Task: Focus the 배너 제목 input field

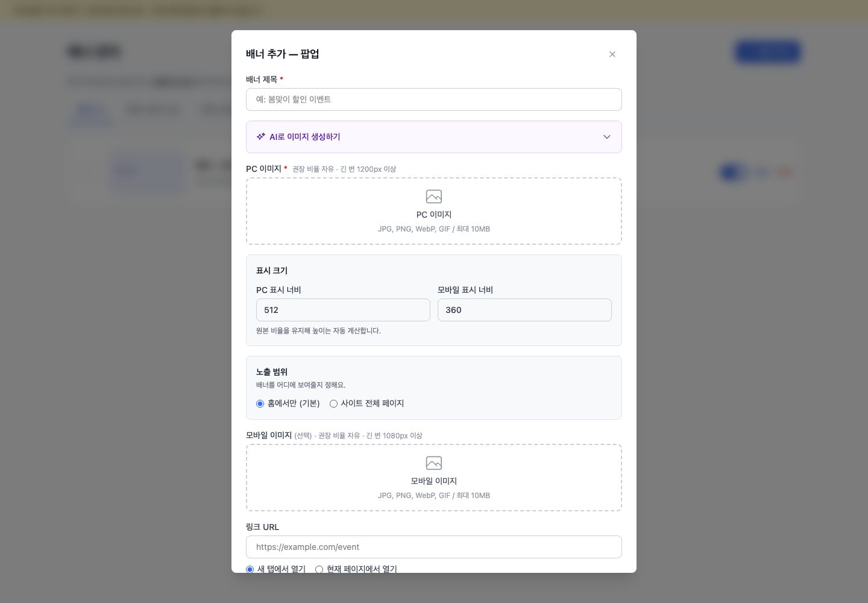Action: coord(434,99)
